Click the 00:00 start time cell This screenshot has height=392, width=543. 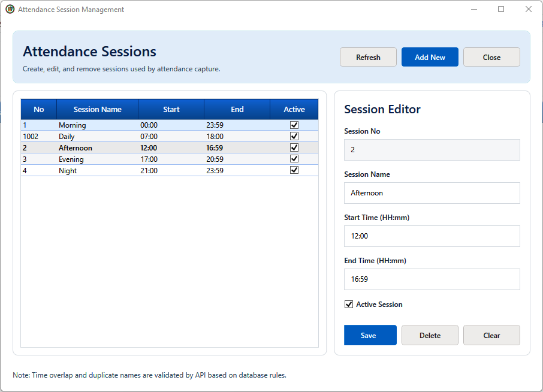(x=171, y=125)
